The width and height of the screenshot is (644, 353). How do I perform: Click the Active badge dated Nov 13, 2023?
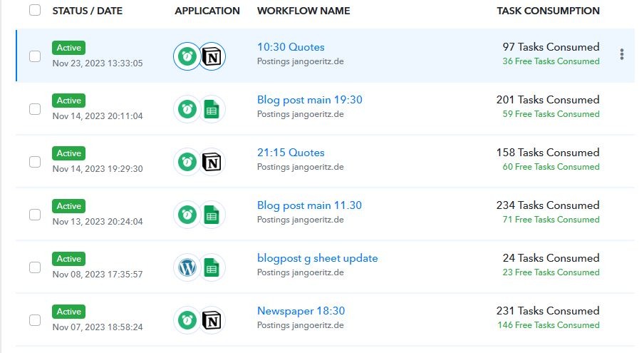click(68, 206)
